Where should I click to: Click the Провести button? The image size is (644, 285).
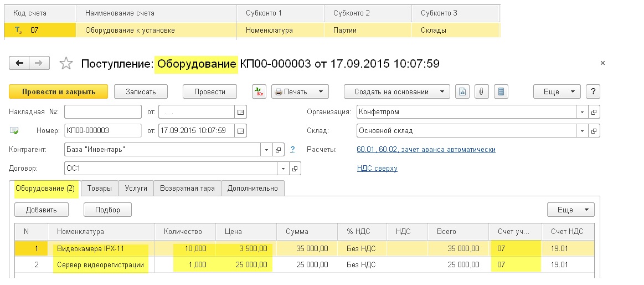click(210, 91)
